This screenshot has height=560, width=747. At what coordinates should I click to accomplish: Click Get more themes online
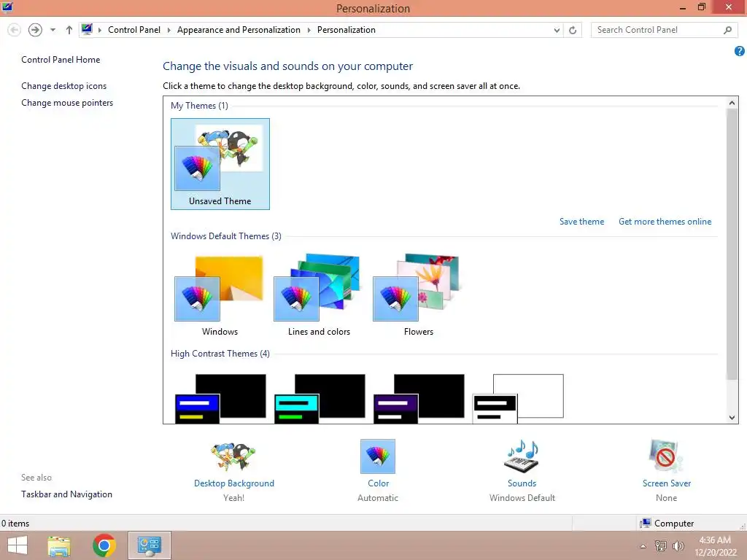pyautogui.click(x=665, y=222)
